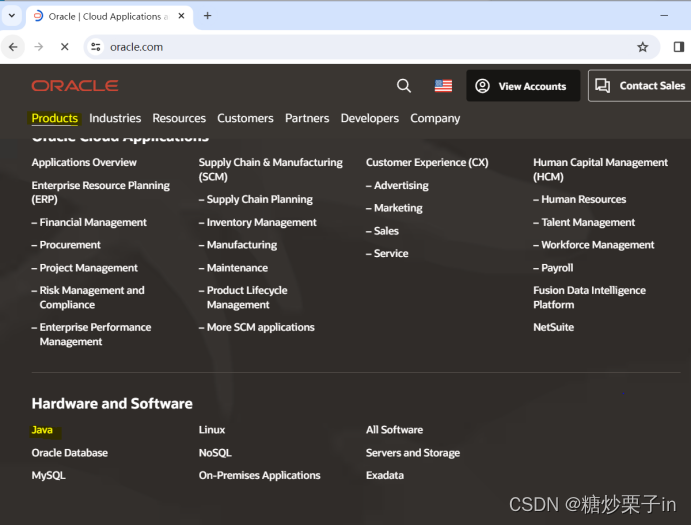Open Customer Experience (CX) link
Screen dimensions: 692x525
click(427, 162)
